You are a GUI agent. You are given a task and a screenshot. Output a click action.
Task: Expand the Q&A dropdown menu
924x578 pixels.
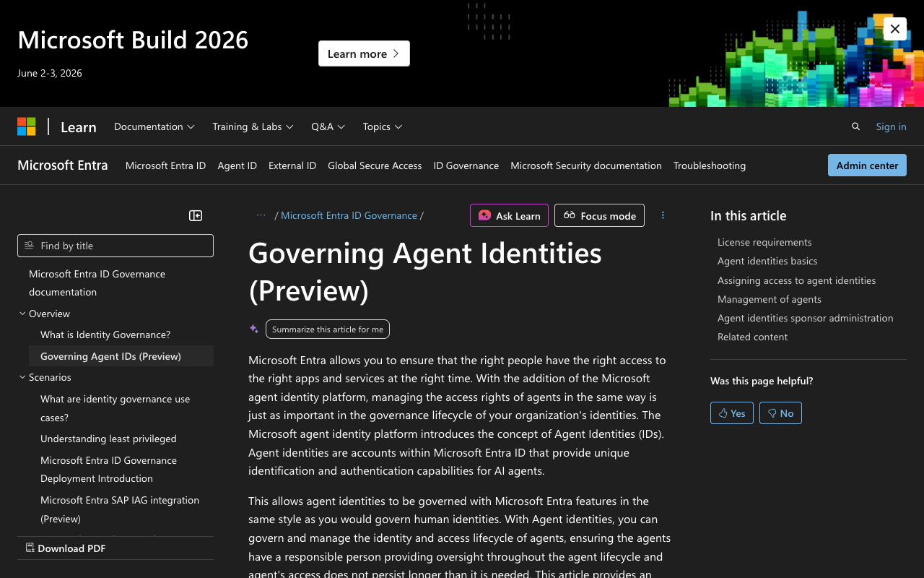coord(328,126)
